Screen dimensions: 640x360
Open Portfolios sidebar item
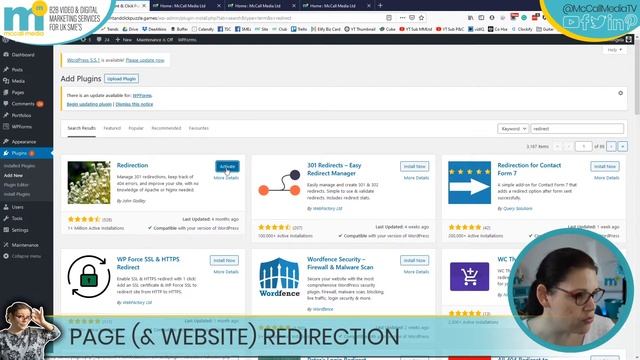tap(21, 116)
